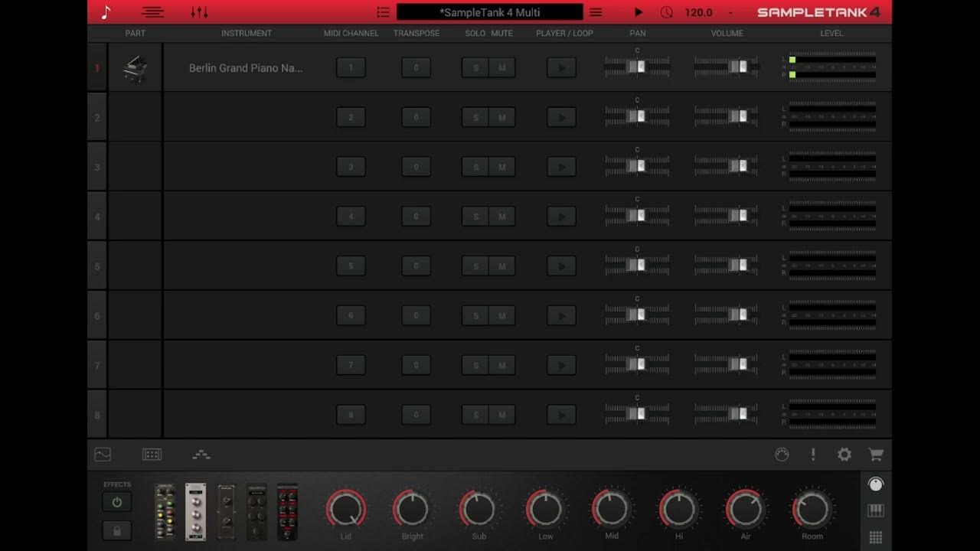The height and width of the screenshot is (551, 980).
Task: Click the 120.0 tempo value
Action: (x=698, y=12)
